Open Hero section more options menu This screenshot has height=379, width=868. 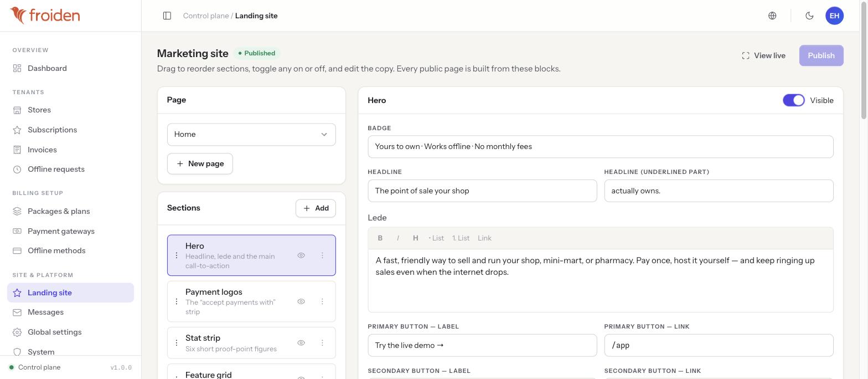322,255
